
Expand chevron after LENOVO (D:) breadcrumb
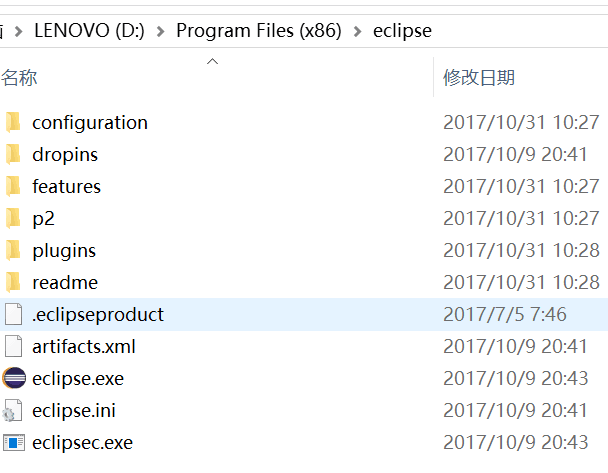coord(160,31)
